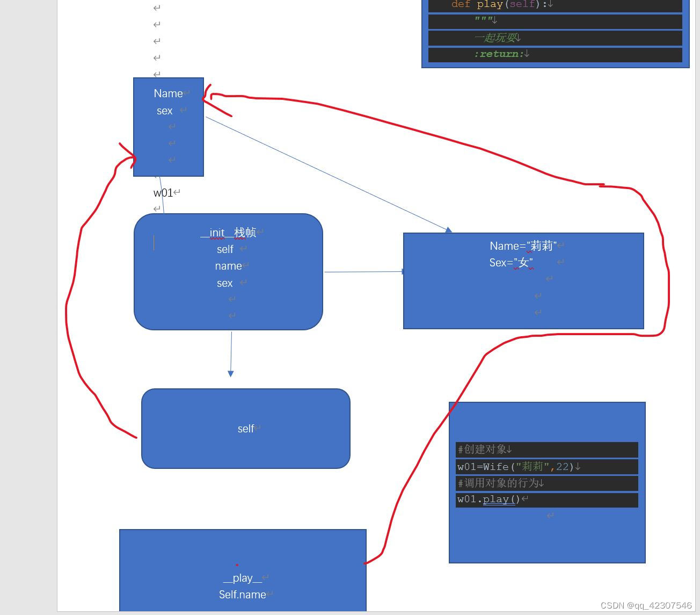Click the 'Name' text in top box
This screenshot has width=700, height=615.
pos(168,93)
